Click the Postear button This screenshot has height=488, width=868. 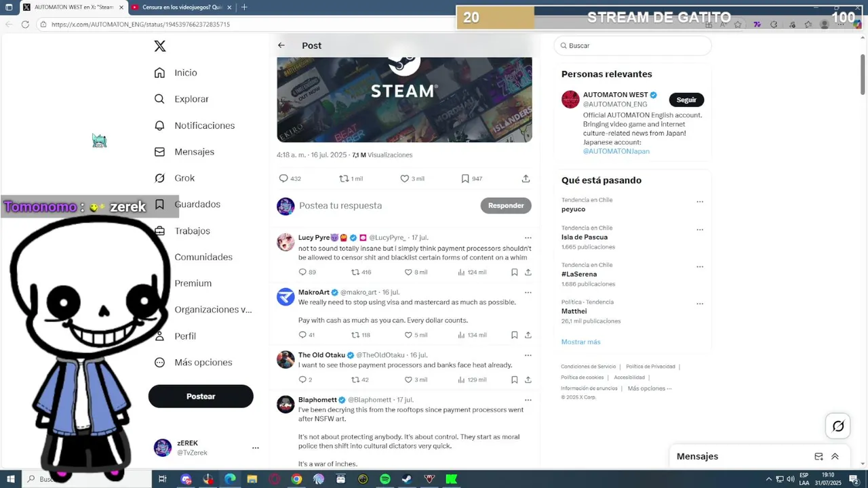(x=201, y=396)
